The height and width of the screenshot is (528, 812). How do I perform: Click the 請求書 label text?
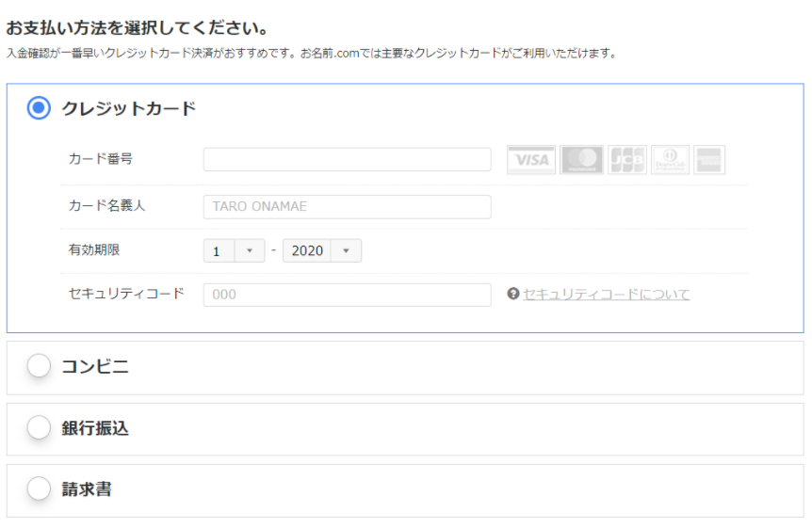coord(87,489)
